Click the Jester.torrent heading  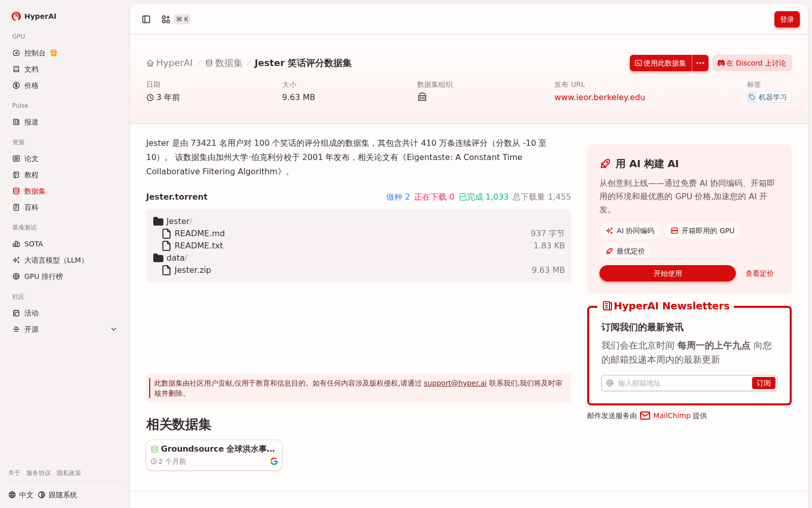click(177, 197)
